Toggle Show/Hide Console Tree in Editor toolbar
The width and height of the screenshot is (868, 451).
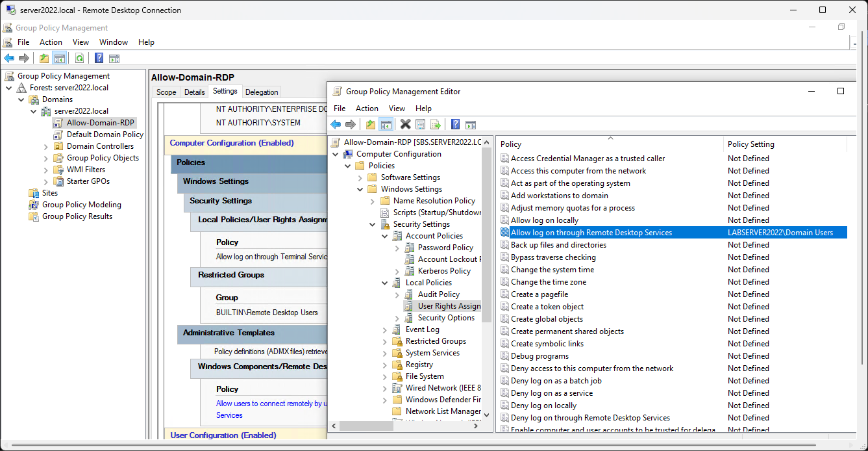click(386, 125)
